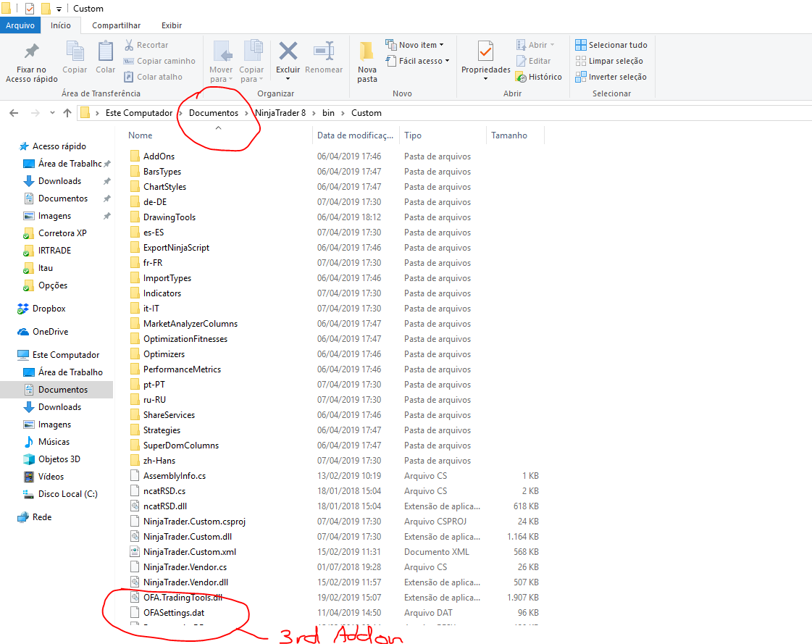Open Propriedades from the ribbon

click(x=486, y=59)
